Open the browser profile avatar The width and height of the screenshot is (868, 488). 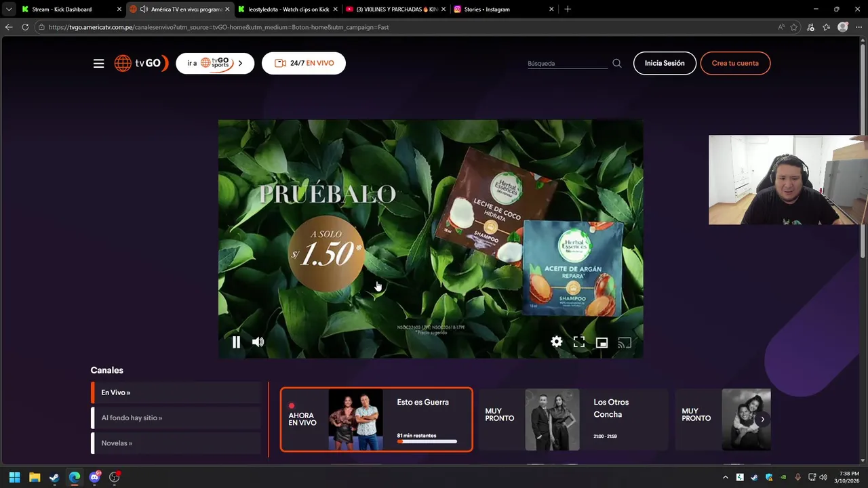(843, 27)
